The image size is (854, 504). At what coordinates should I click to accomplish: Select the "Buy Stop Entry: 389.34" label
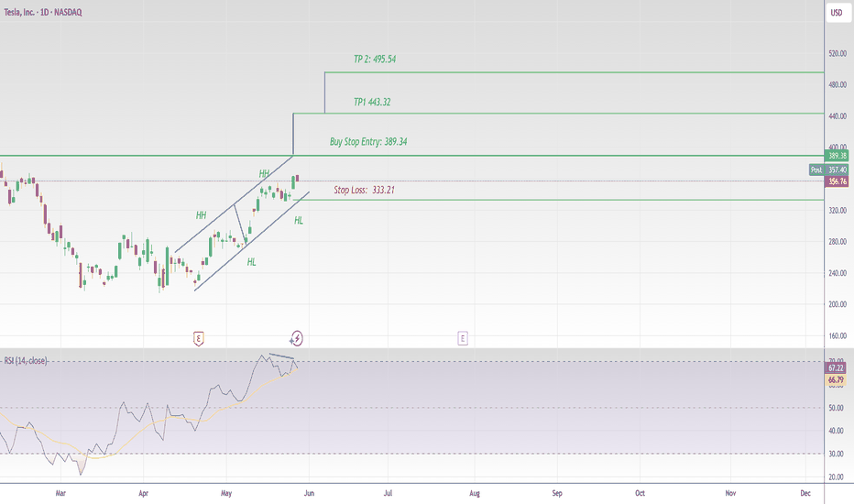tap(368, 142)
